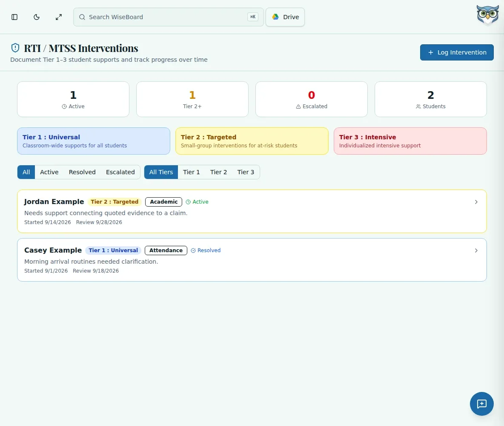504x426 pixels.
Task: Expand Casey Example intervention chevron
Action: (476, 250)
